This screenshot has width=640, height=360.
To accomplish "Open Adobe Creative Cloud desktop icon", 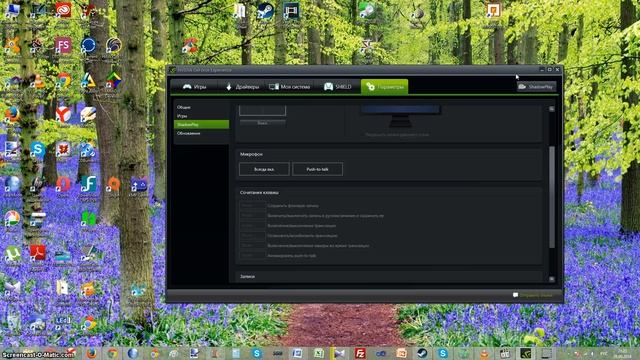I will (x=63, y=11).
